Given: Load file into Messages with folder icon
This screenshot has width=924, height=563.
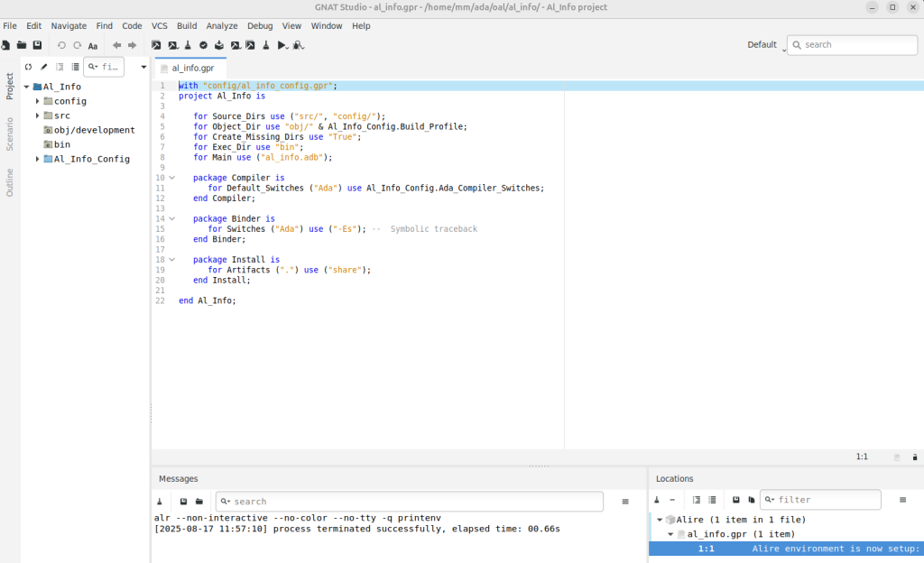Looking at the screenshot, I should coord(199,502).
